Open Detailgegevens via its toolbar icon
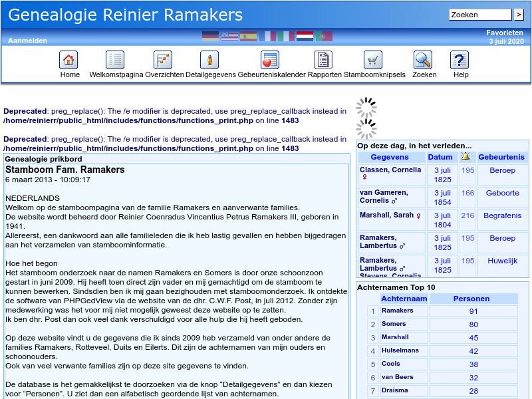This screenshot has width=532, height=399. 209,60
